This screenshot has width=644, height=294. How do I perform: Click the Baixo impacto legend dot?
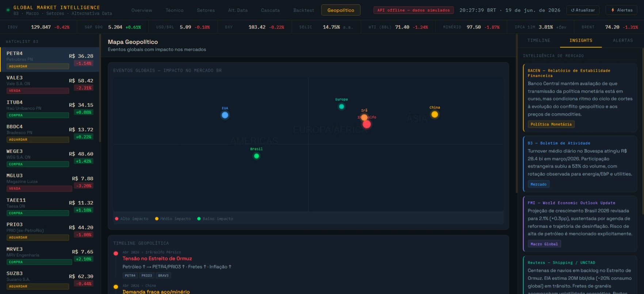[199, 219]
